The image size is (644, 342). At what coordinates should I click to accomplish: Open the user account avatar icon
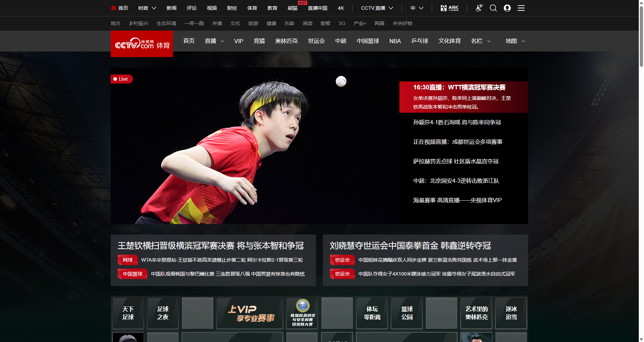pyautogui.click(x=507, y=8)
